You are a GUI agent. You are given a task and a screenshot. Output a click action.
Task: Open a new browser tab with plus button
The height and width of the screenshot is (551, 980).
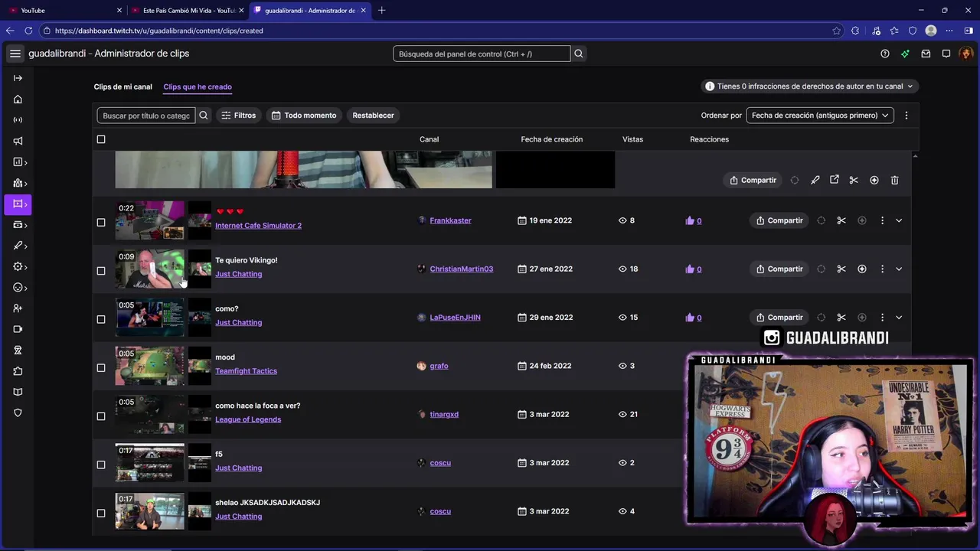[x=382, y=10]
